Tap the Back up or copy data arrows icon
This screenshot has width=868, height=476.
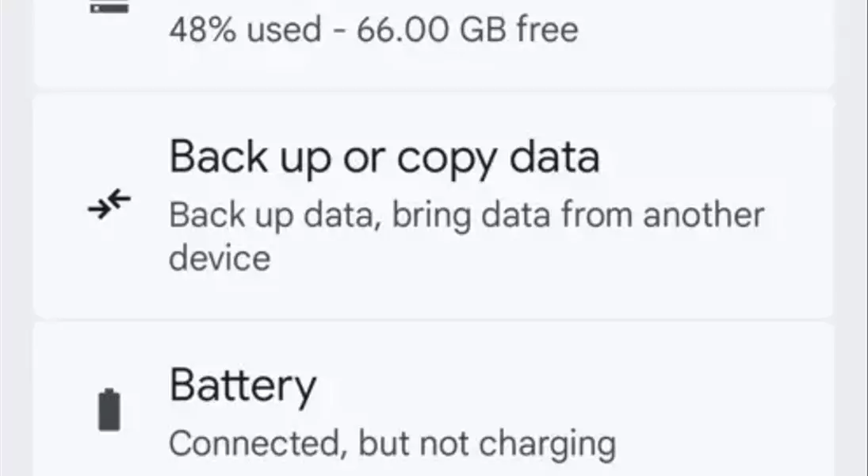tap(109, 205)
